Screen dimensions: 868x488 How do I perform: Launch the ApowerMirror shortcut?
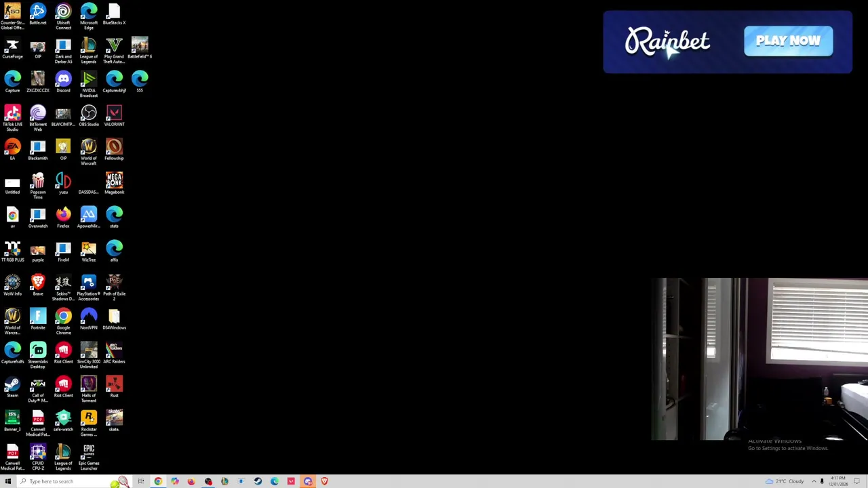(x=89, y=218)
